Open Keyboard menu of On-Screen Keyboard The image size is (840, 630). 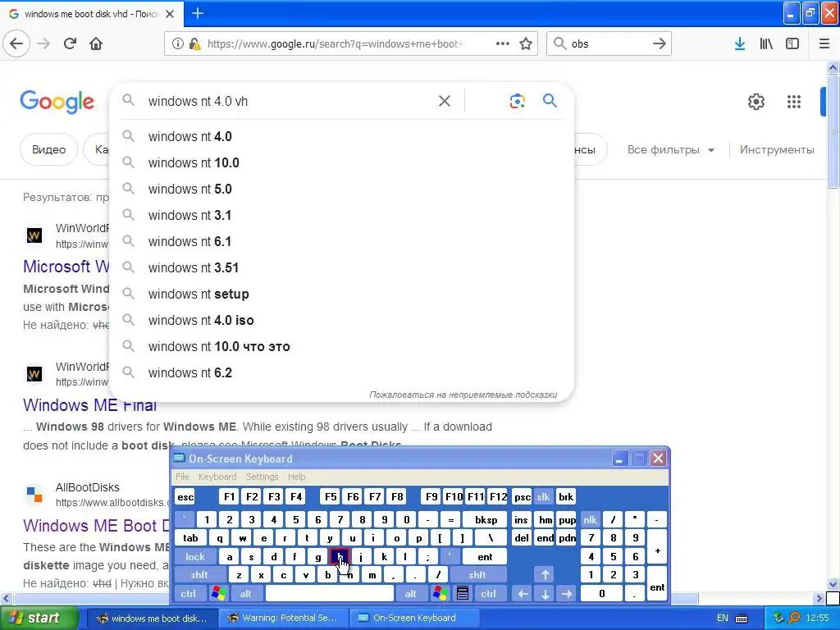[x=217, y=477]
